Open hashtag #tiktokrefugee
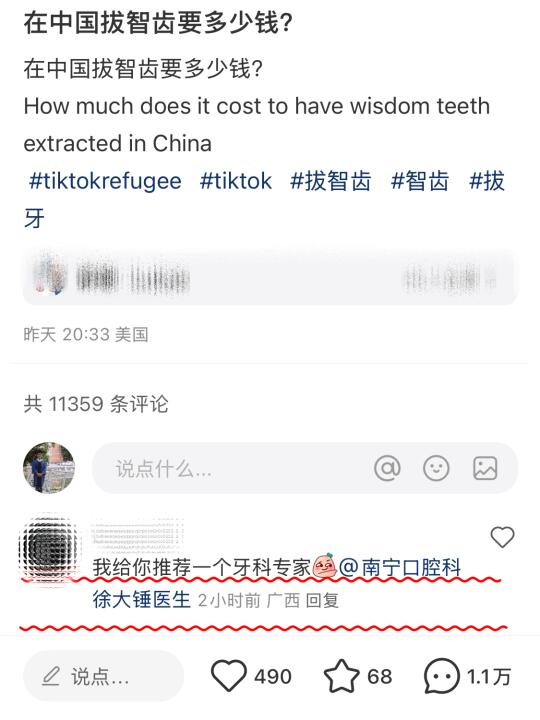540x720 pixels. (105, 181)
